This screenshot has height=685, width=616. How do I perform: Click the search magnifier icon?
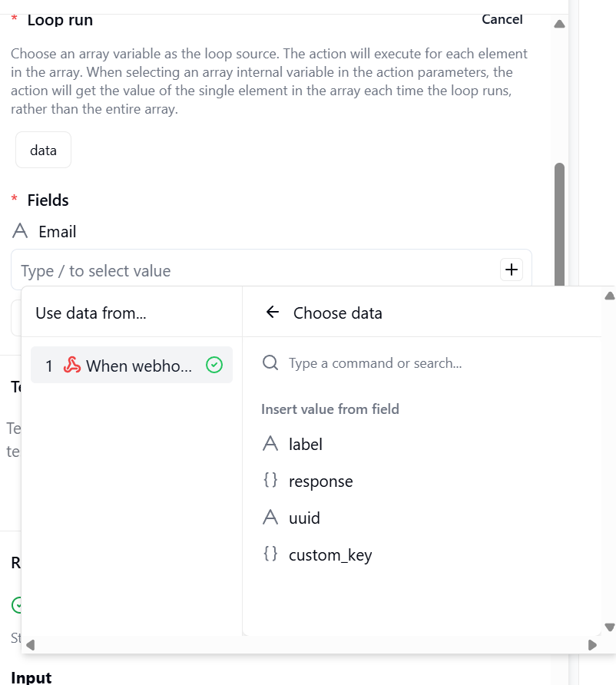click(x=270, y=362)
